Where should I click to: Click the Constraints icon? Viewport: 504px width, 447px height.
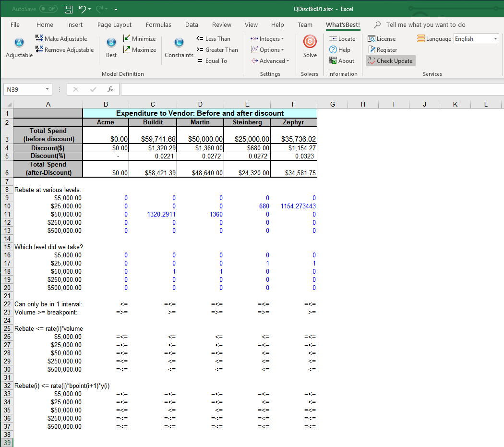[179, 42]
